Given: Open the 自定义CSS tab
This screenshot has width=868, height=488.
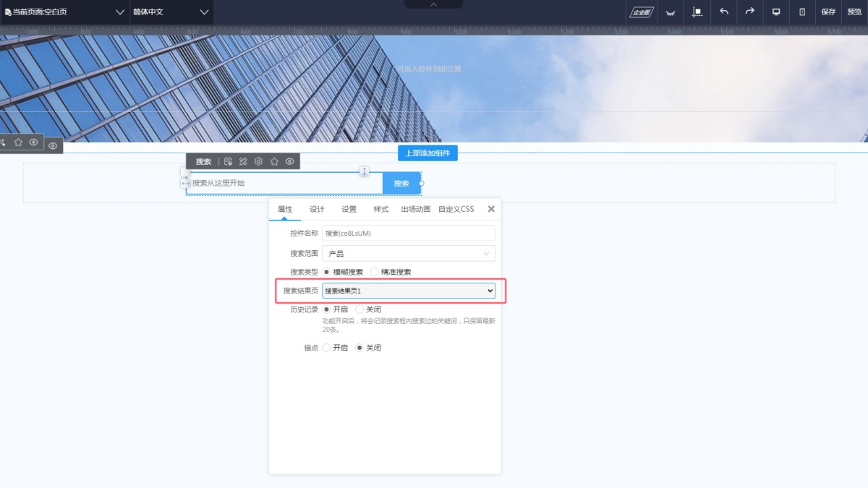Looking at the screenshot, I should [x=456, y=209].
